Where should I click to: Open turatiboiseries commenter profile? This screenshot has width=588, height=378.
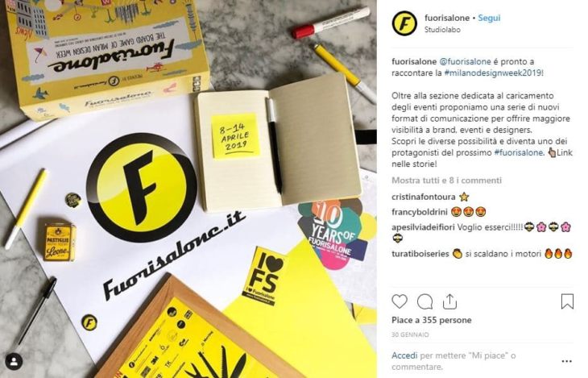coord(420,254)
